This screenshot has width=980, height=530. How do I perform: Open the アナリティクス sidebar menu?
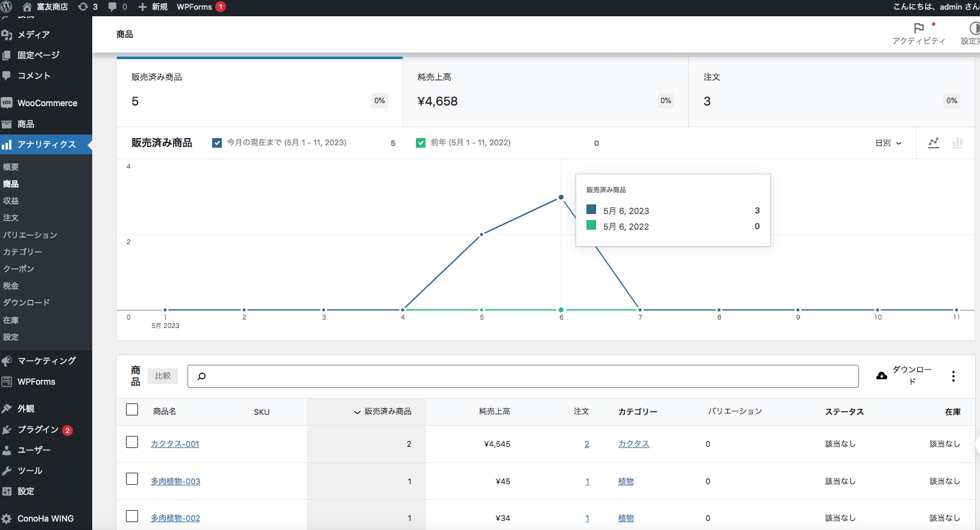(x=46, y=144)
